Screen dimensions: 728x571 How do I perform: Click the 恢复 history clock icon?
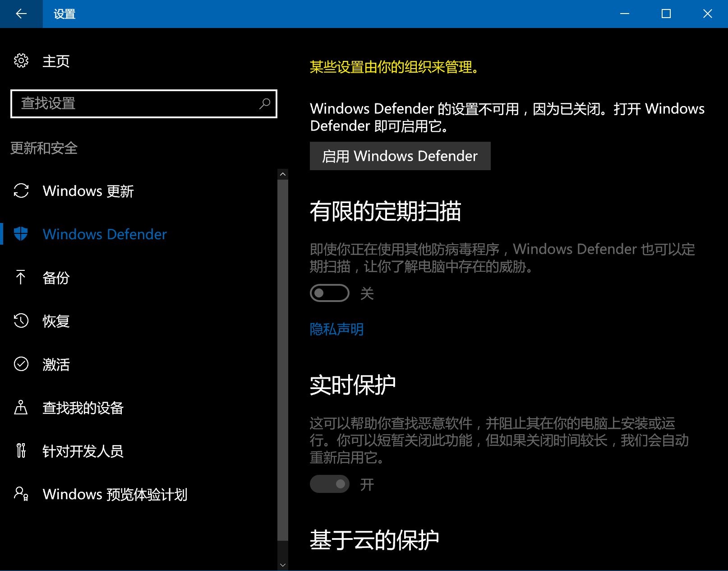(21, 320)
